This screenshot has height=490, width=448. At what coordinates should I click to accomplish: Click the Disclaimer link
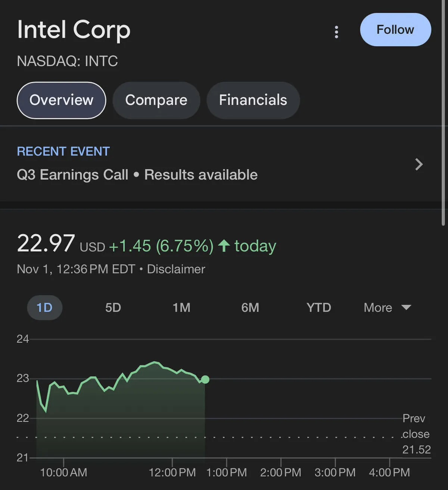click(x=176, y=269)
